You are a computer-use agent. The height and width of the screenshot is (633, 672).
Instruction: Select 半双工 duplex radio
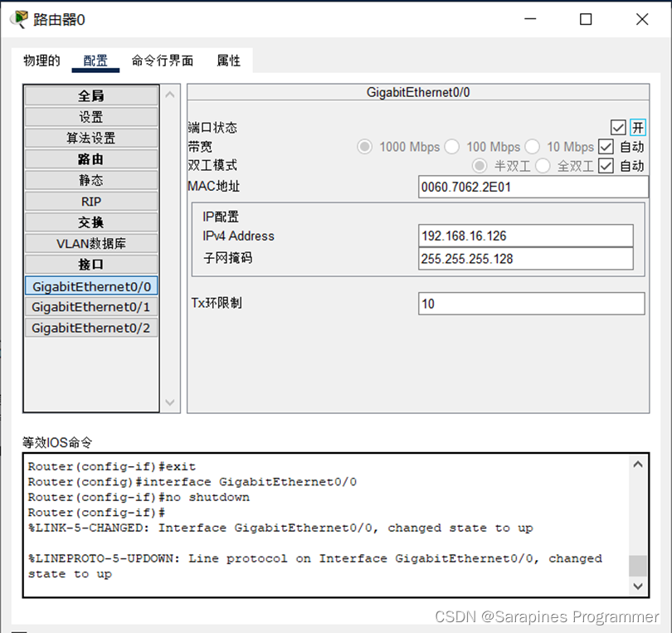click(x=480, y=165)
